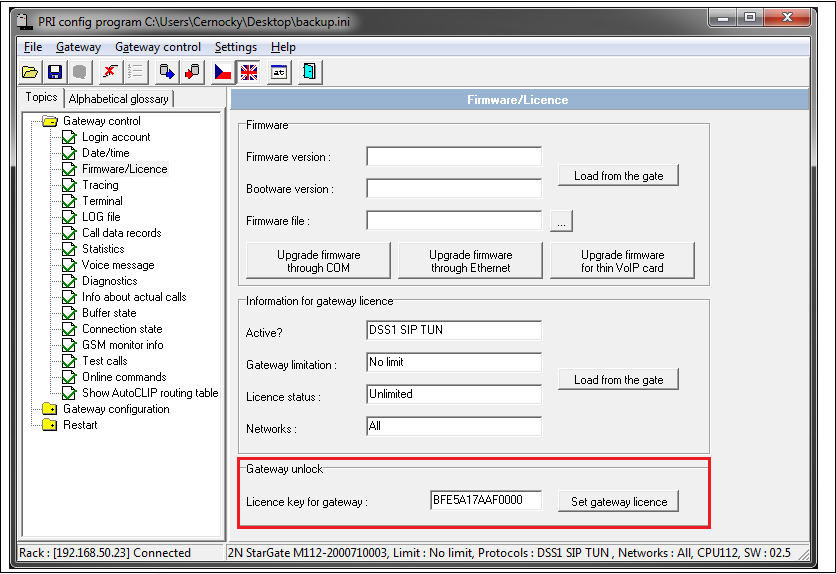Select Connection state in the tree
836x574 pixels.
(x=122, y=329)
